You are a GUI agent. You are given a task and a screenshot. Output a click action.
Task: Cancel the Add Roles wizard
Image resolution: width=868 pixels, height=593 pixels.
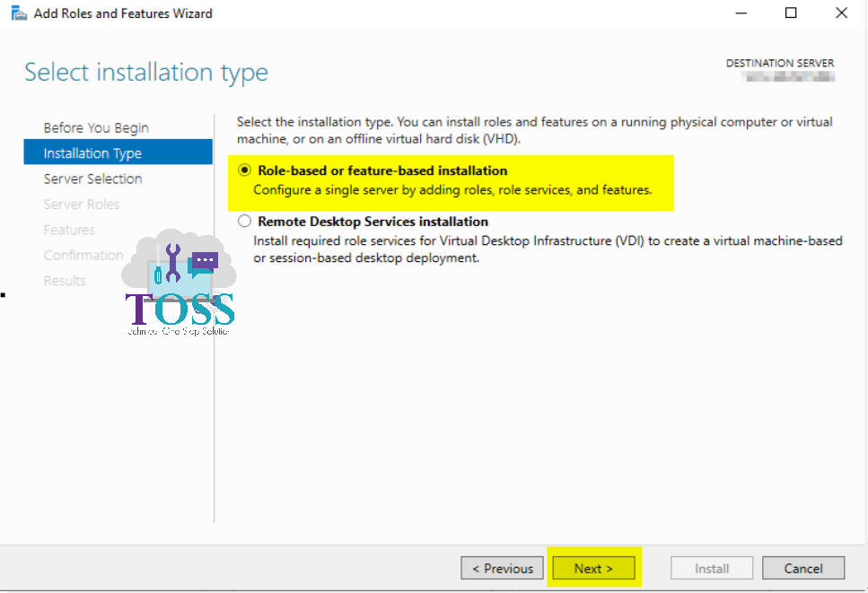(x=802, y=568)
